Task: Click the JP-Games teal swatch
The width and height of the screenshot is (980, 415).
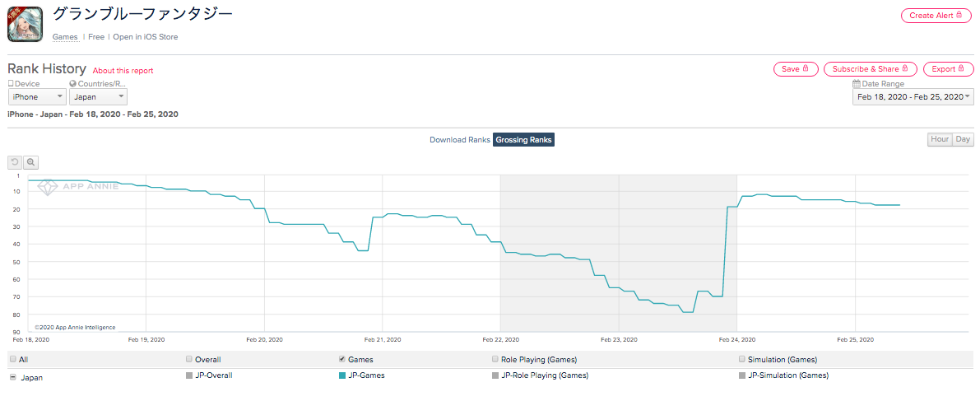Action: (x=341, y=375)
